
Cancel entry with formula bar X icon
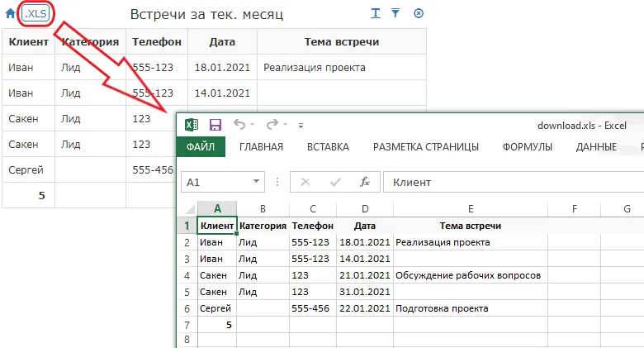(x=305, y=182)
